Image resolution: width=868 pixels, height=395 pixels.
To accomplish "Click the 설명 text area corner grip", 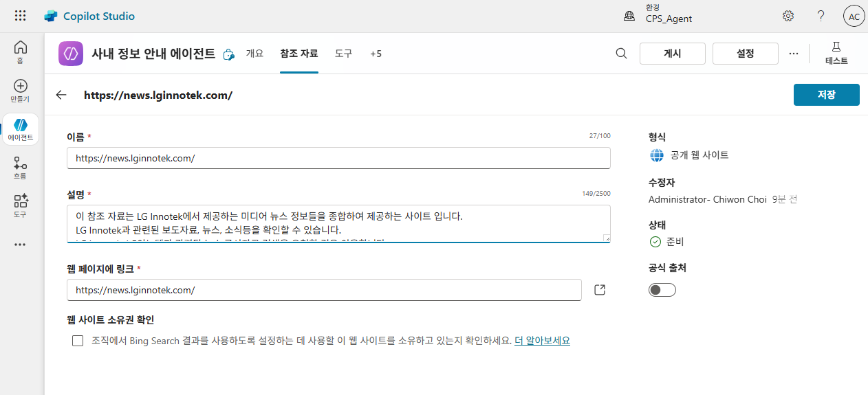I will [x=607, y=238].
